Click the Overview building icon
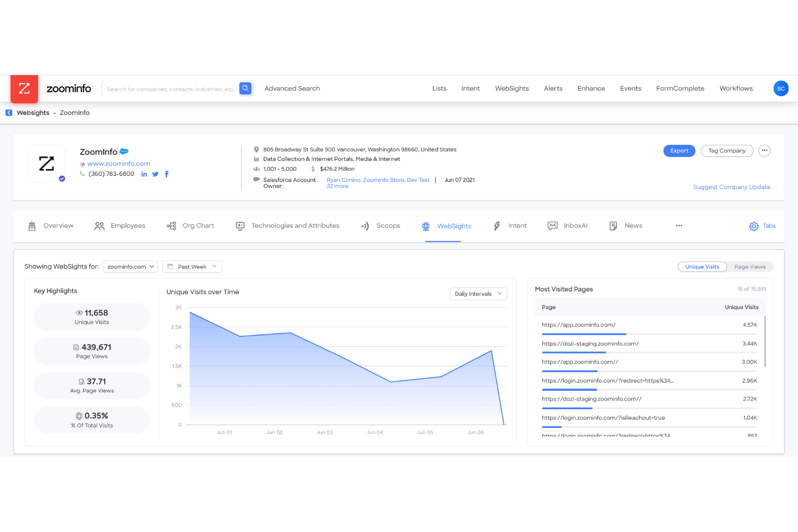 32,226
